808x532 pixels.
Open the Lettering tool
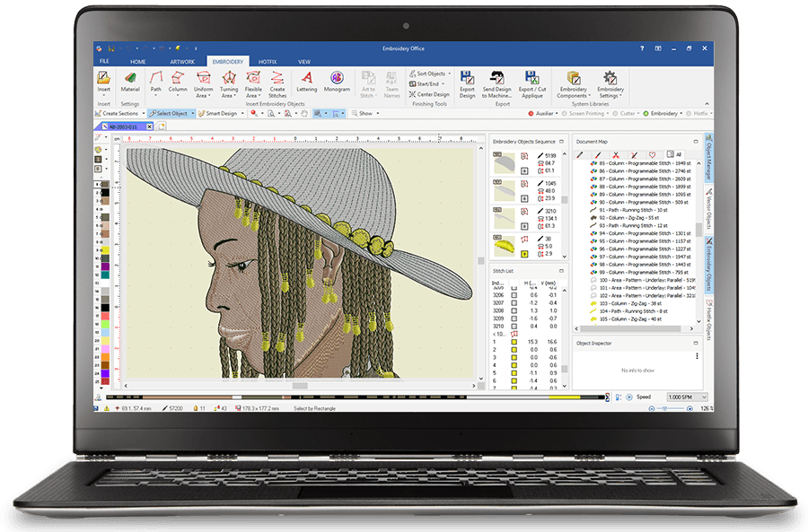[307, 82]
